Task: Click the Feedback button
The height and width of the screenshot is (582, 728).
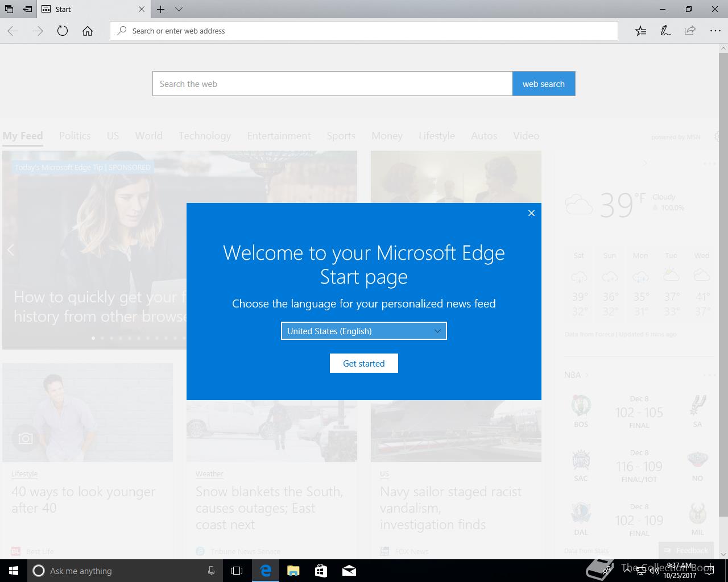Action: tap(686, 550)
